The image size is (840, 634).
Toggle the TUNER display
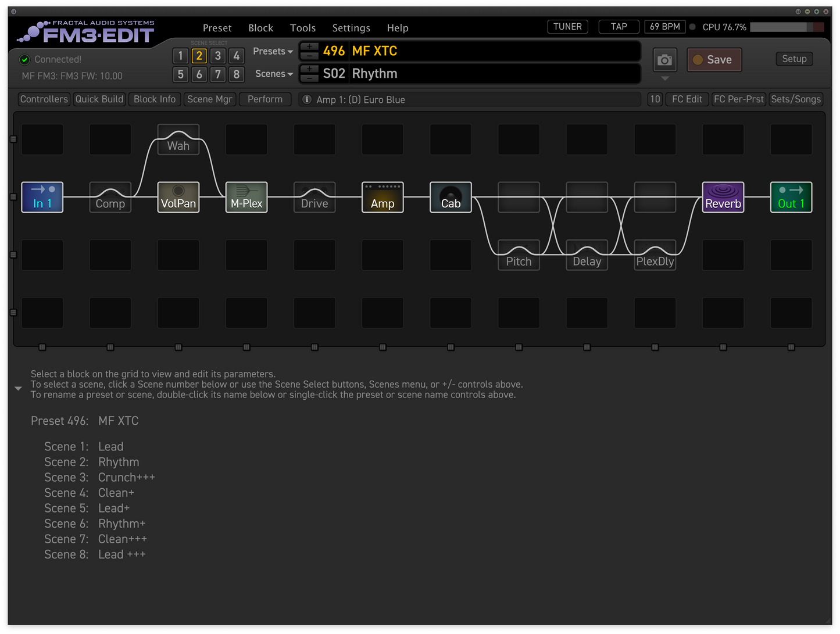coord(567,26)
